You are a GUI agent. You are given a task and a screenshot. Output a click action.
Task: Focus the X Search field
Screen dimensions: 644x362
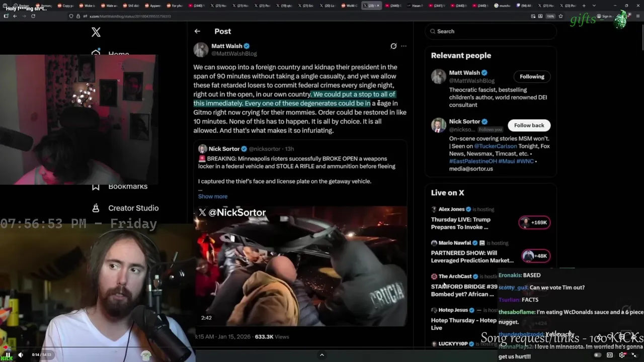pyautogui.click(x=491, y=31)
